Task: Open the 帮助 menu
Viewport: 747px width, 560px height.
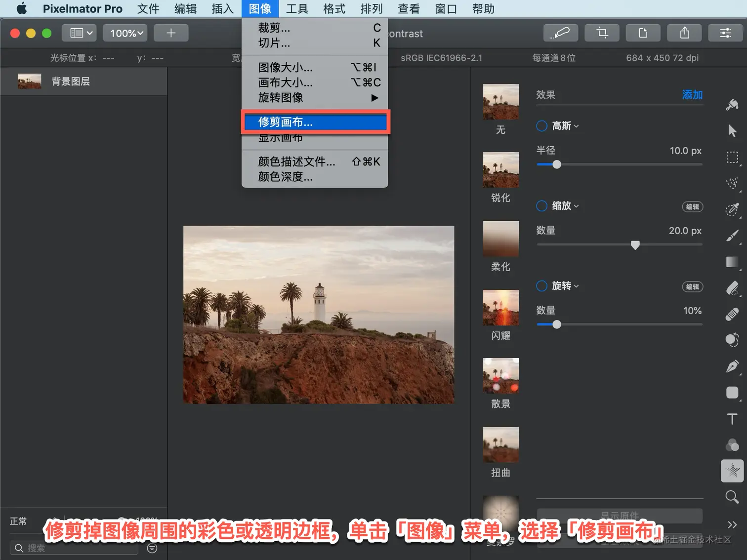Action: [x=483, y=8]
